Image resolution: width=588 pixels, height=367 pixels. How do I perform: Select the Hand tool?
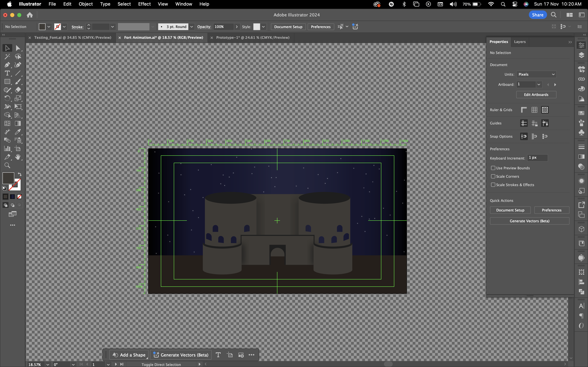[x=18, y=157]
